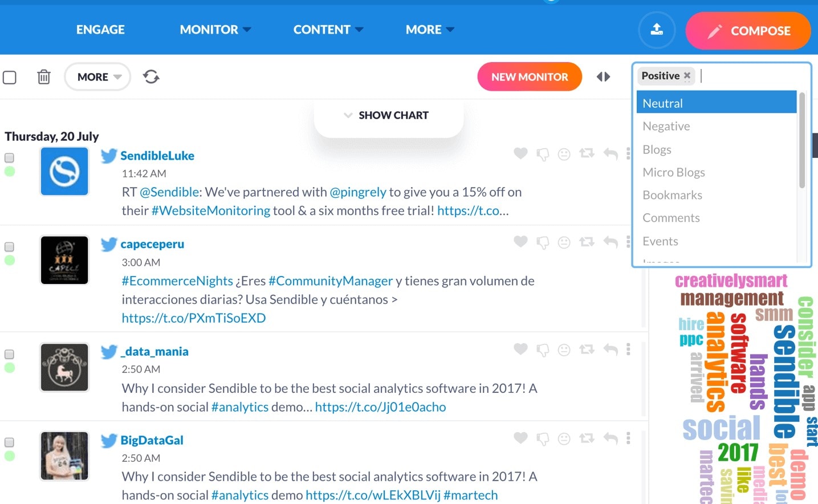Like the SendibleLuke tweet with heart
This screenshot has height=504, width=818.
(520, 153)
